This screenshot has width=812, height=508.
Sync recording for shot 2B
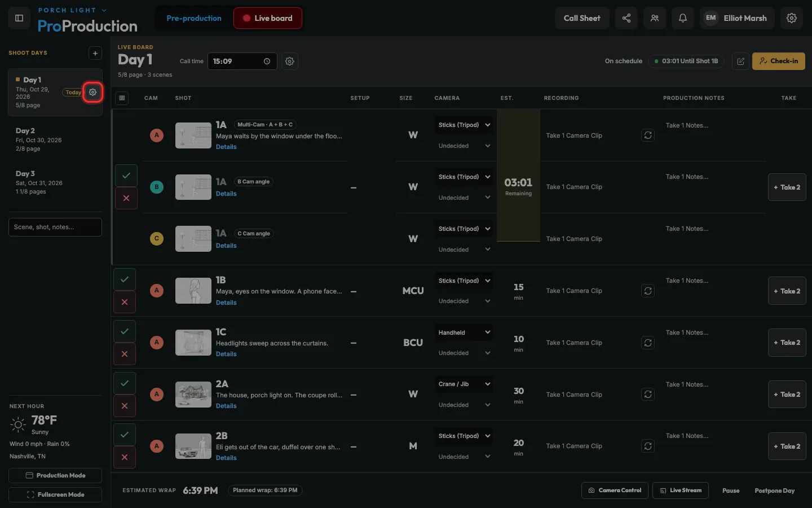click(648, 446)
